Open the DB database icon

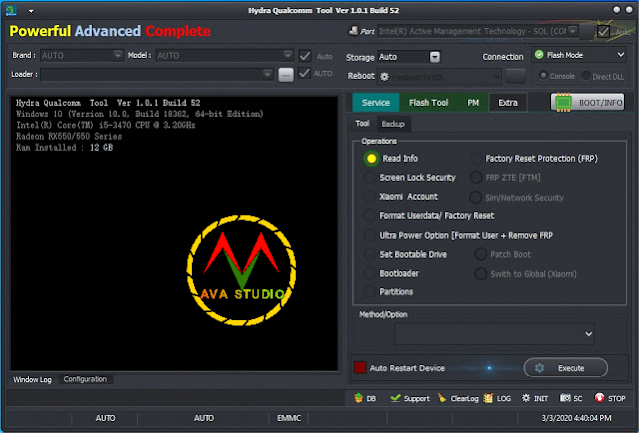(x=358, y=398)
